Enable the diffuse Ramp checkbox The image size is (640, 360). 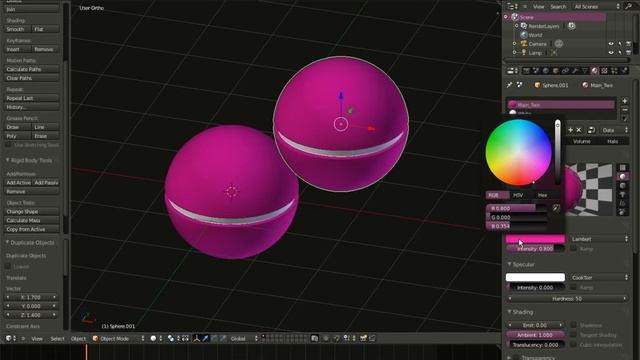pyautogui.click(x=573, y=248)
